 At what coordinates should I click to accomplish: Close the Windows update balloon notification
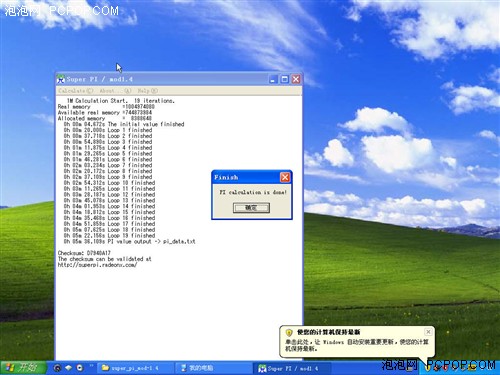point(428,332)
